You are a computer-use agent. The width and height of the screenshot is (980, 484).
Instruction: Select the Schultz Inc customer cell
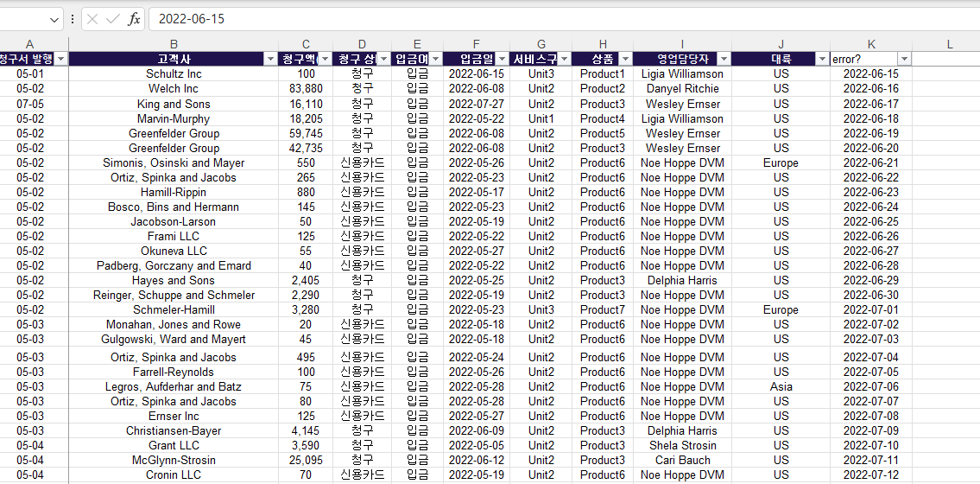174,73
